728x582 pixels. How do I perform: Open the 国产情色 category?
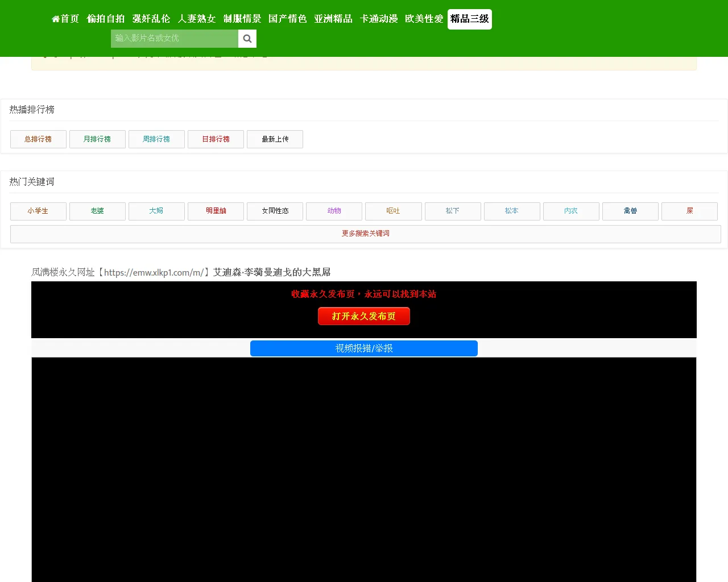click(x=288, y=19)
